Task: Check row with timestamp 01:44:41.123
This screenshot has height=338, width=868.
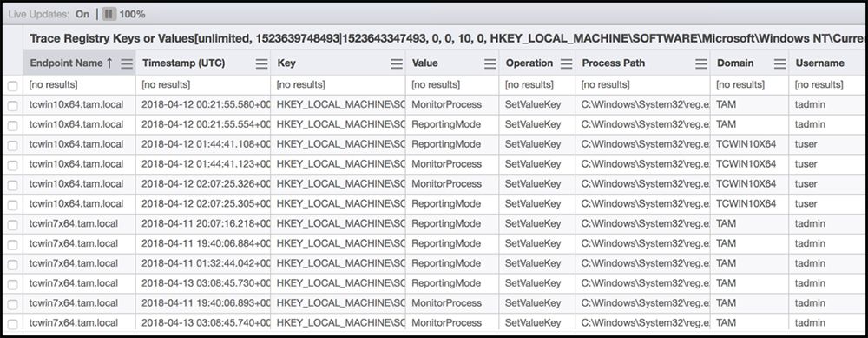Action: (12, 165)
